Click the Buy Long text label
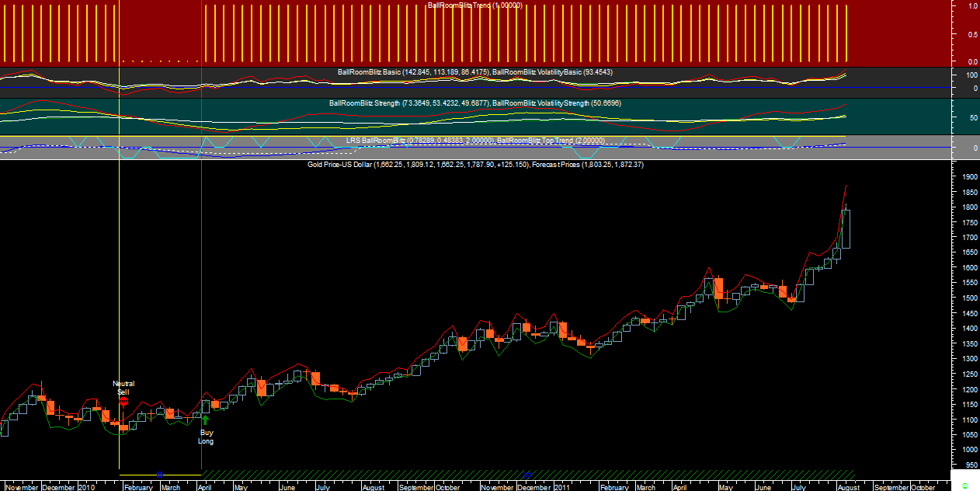980x491 pixels. click(x=207, y=437)
